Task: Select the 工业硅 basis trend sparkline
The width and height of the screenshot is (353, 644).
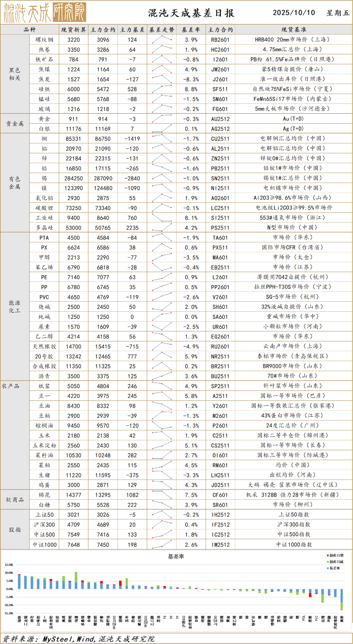Action: pyautogui.click(x=162, y=218)
